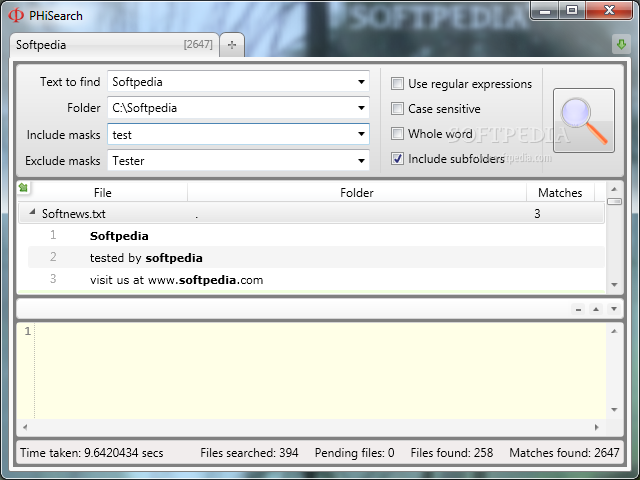Click results list scrollbar up arrow
The image size is (640, 480).
(614, 189)
